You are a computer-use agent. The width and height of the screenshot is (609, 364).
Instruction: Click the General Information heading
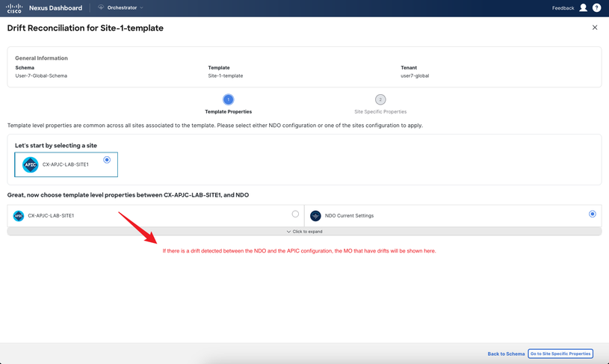(x=41, y=58)
